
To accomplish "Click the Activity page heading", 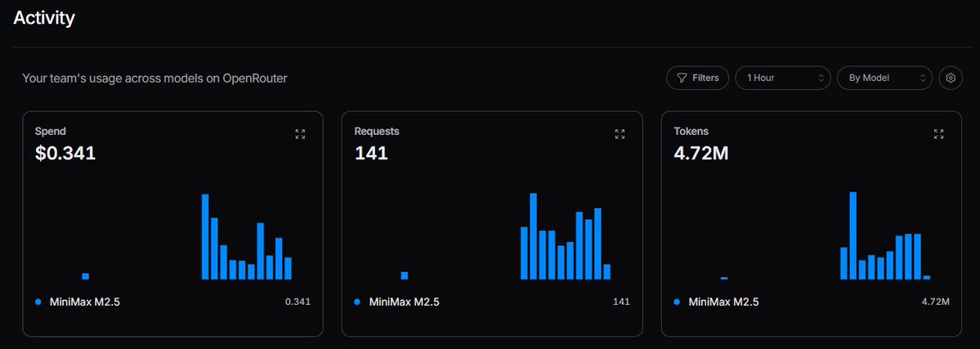I will click(44, 18).
